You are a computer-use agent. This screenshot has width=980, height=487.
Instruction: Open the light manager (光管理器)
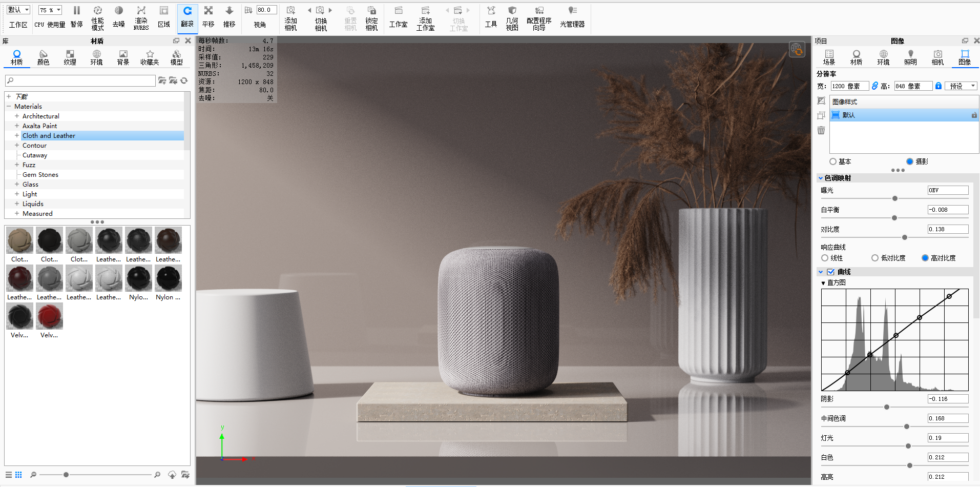pos(572,16)
